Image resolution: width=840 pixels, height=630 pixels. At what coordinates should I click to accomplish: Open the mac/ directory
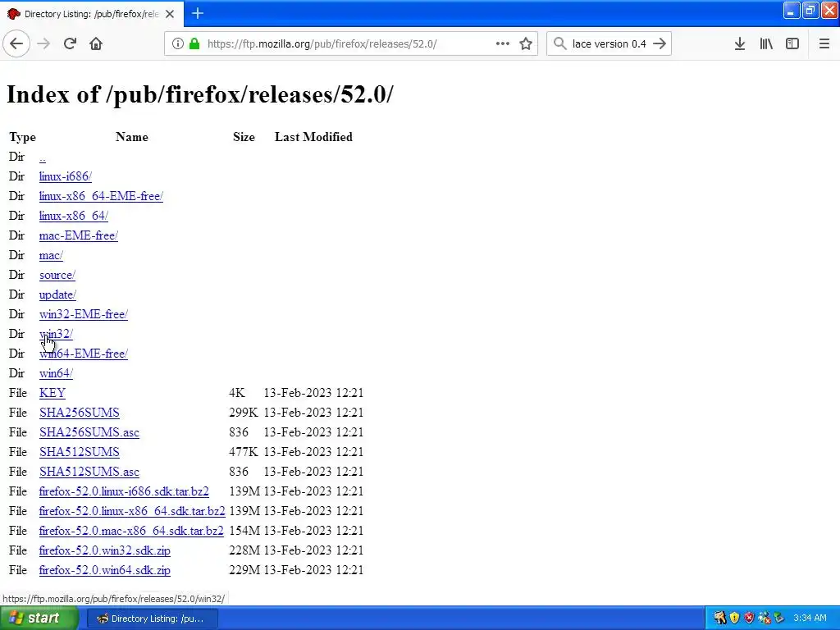coord(51,256)
